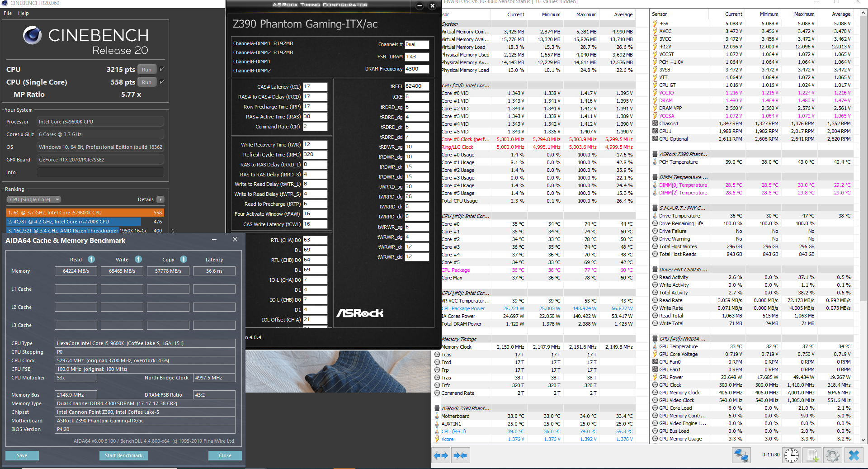
Task: Click lightning bolt icon beside +5V sensor
Action: [x=655, y=24]
